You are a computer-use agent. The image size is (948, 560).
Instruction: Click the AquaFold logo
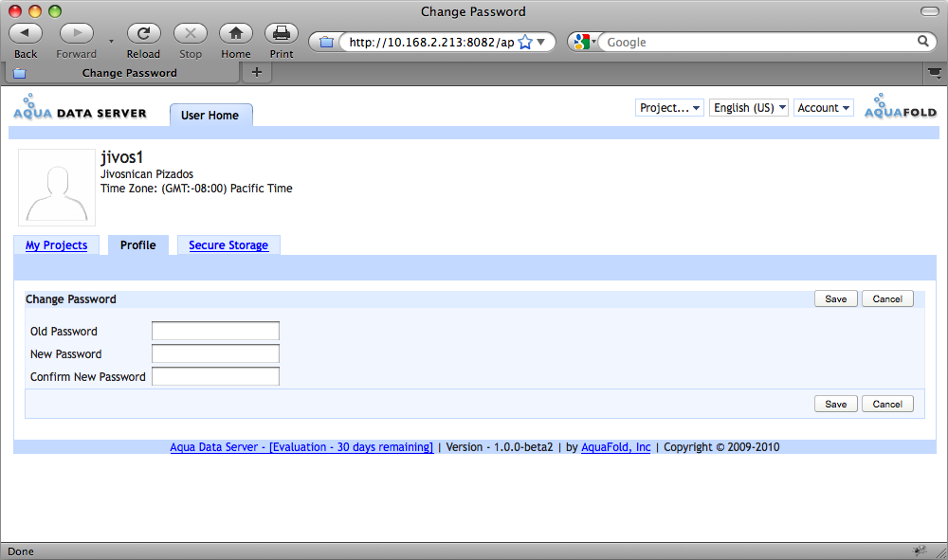pos(901,106)
